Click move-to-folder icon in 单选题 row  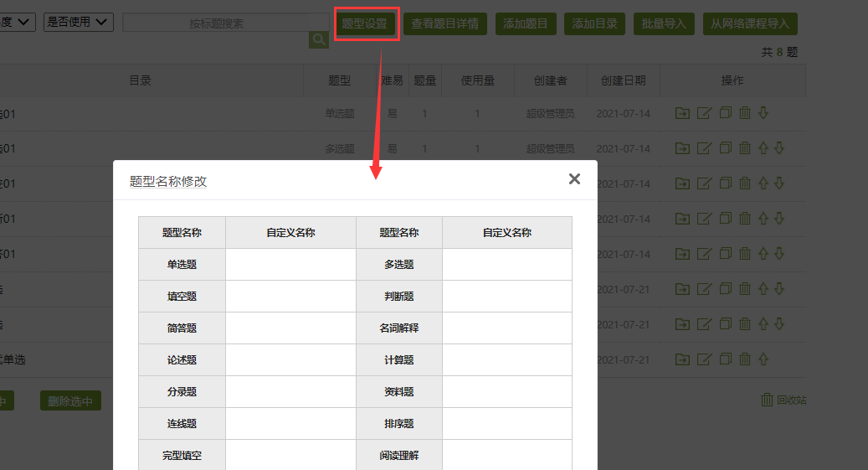pos(682,114)
